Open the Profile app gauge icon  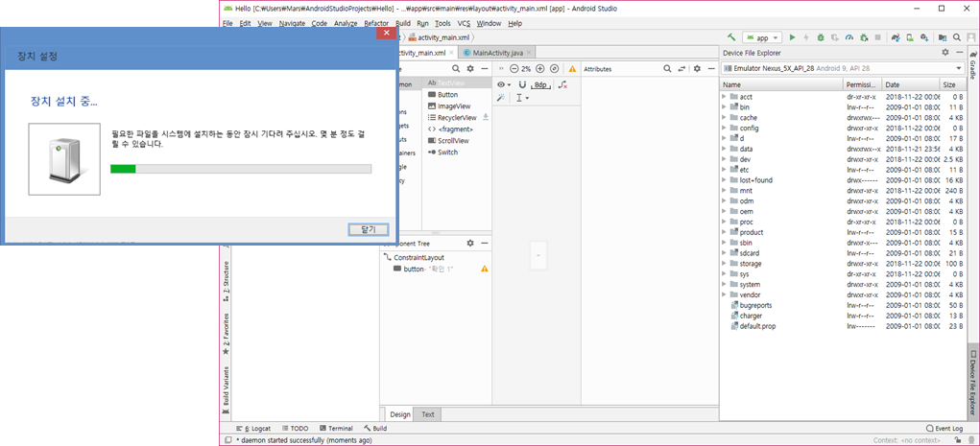849,37
